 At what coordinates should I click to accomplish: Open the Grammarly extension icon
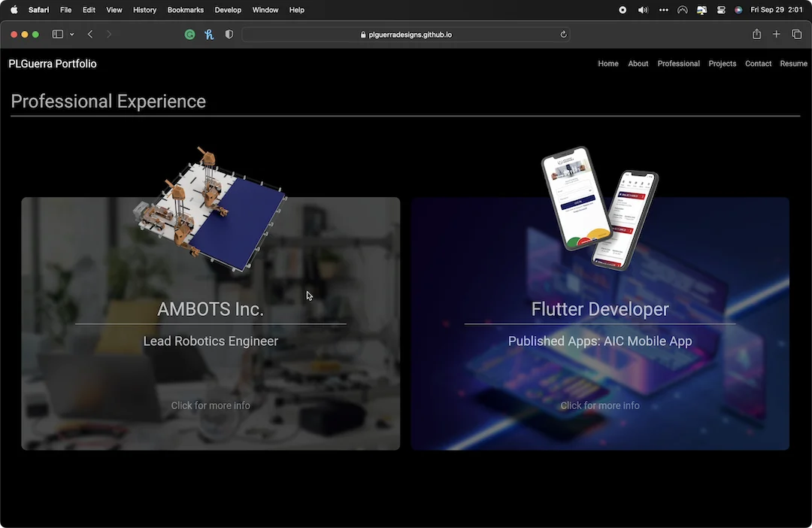click(x=190, y=35)
